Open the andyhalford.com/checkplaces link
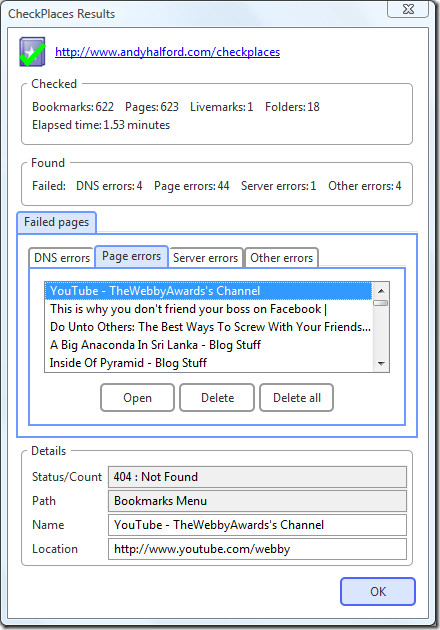The image size is (440, 630). (168, 52)
